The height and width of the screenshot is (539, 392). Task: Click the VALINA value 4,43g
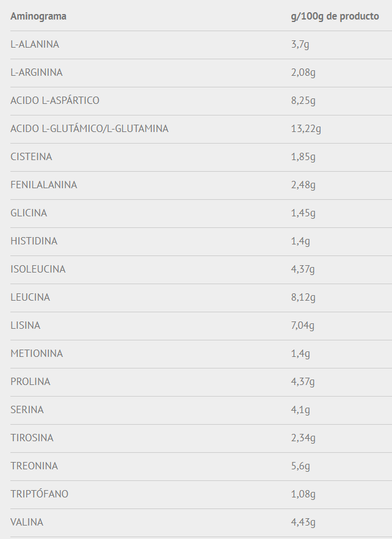click(303, 522)
